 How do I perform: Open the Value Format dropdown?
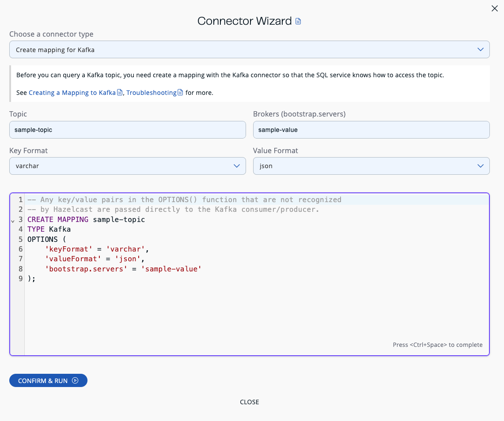tap(371, 166)
